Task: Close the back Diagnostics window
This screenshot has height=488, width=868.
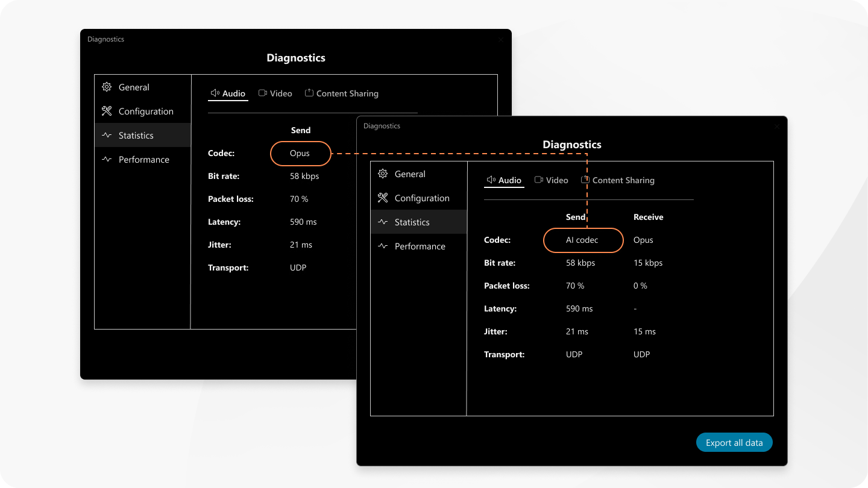Action: coord(501,40)
